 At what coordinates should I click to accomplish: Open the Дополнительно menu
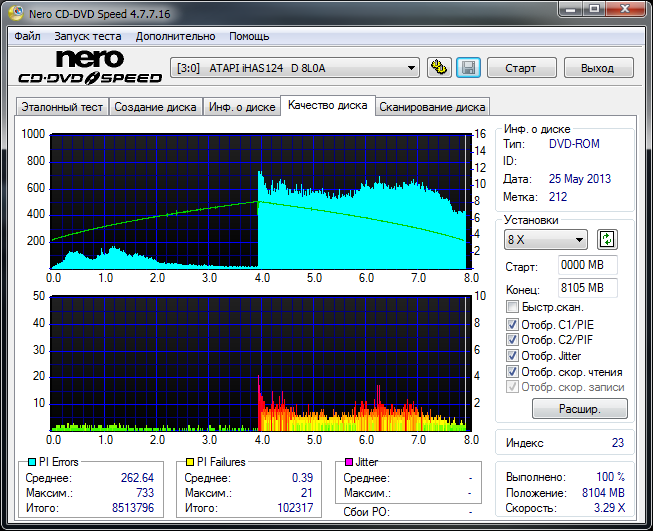pyautogui.click(x=175, y=36)
